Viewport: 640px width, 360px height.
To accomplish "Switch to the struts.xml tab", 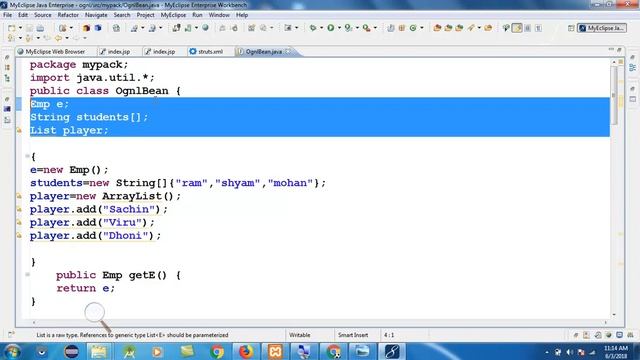I will coord(207,51).
